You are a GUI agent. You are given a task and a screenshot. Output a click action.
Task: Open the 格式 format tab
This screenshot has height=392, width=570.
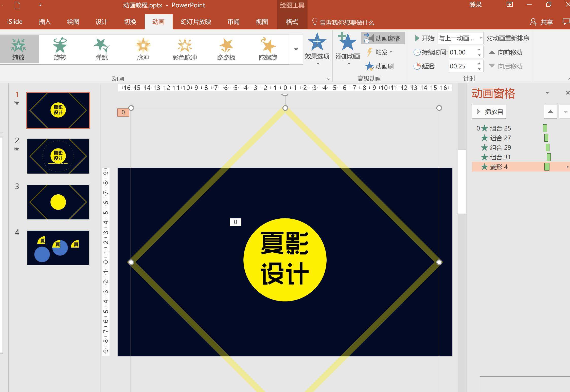292,22
